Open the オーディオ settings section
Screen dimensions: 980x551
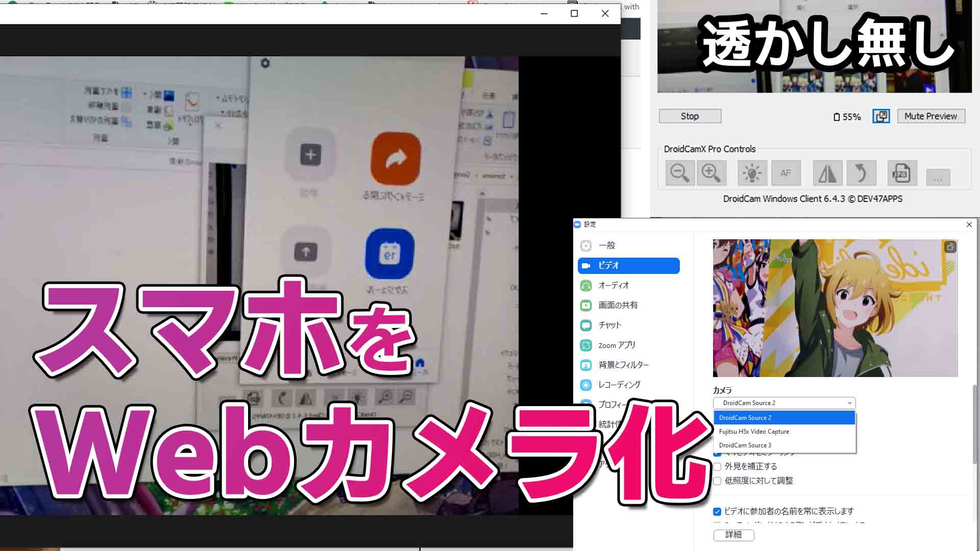[629, 285]
